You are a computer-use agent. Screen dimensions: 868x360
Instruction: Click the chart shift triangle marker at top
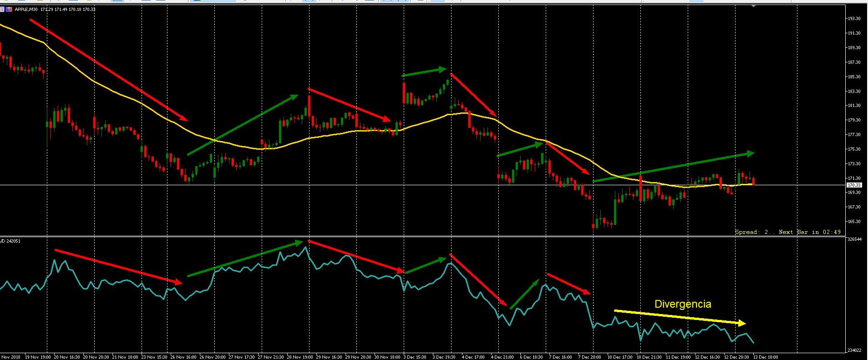[x=754, y=6]
